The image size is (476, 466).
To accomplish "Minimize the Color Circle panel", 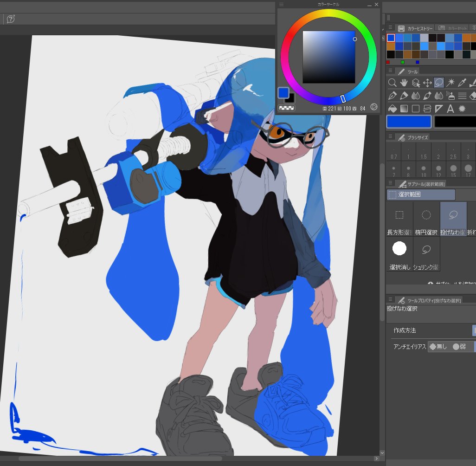I will 369,5.
